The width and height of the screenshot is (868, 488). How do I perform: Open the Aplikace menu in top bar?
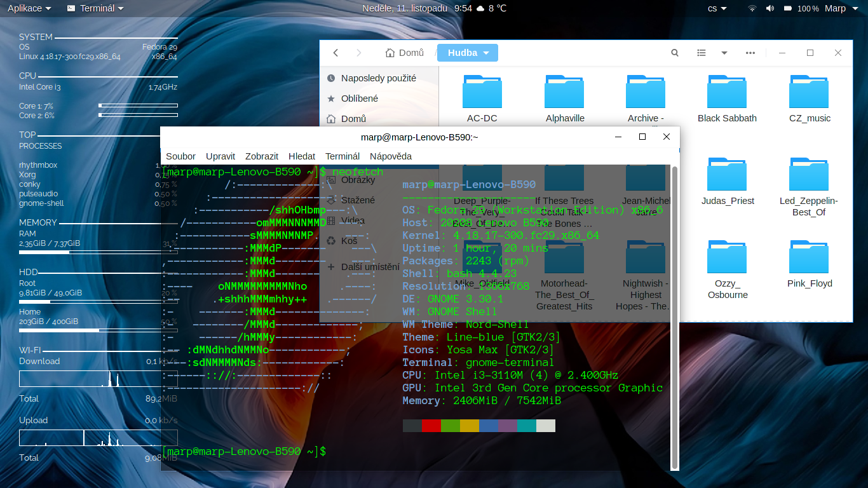coord(29,8)
